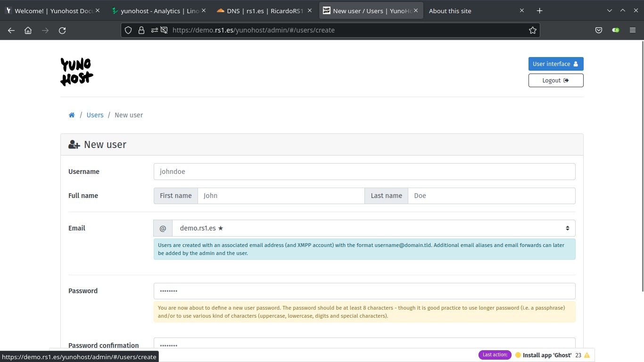Expand the list all tabs chevron

(x=609, y=11)
